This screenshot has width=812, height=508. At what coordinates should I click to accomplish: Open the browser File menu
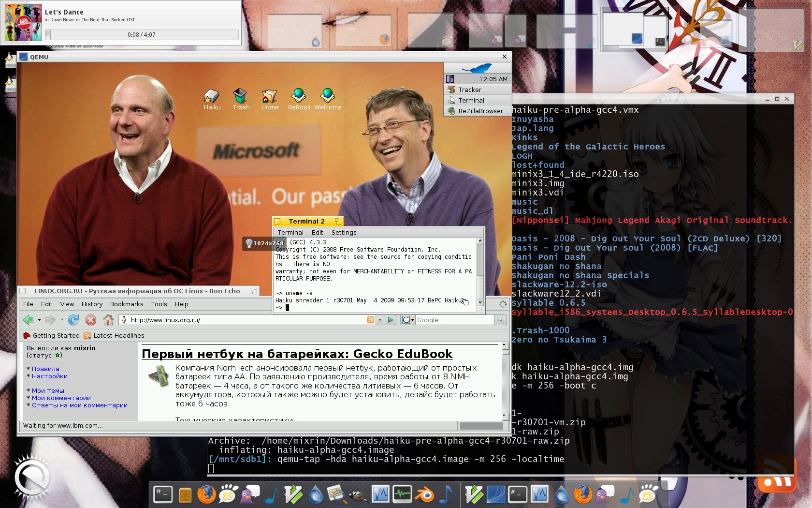(28, 304)
